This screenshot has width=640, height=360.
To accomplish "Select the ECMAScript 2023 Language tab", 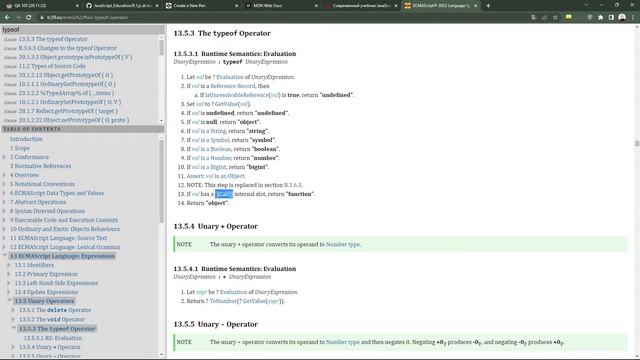I will point(440,6).
